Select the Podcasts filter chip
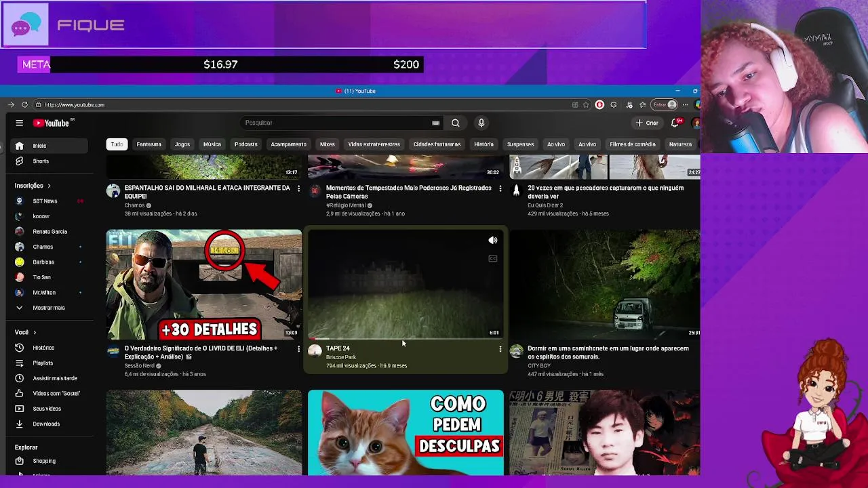 pos(245,144)
